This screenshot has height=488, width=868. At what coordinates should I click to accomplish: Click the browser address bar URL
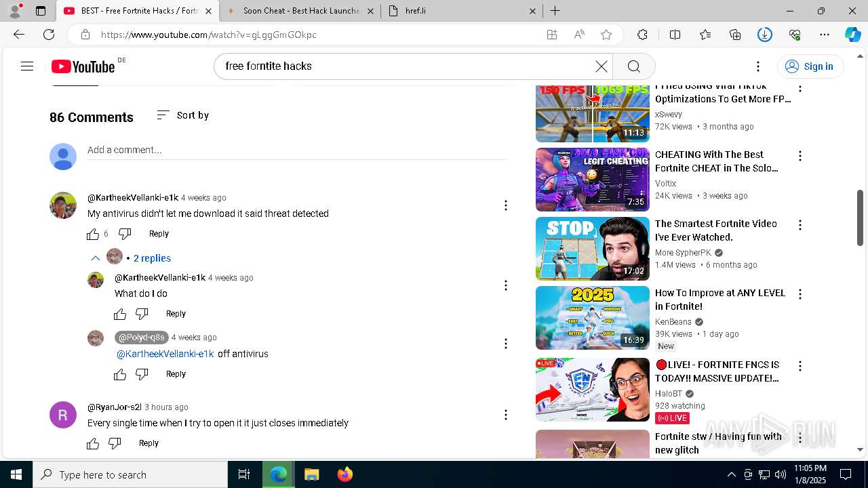coord(209,35)
